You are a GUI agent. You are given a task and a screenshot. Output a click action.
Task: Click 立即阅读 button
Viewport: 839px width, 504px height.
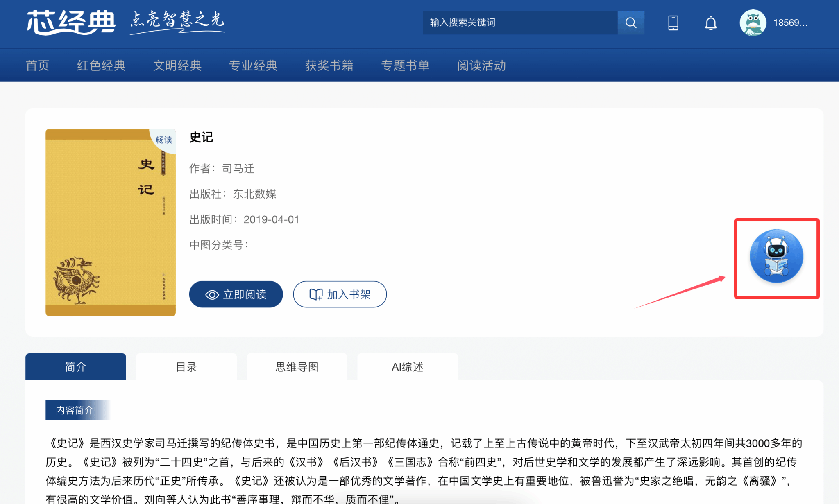(x=236, y=294)
